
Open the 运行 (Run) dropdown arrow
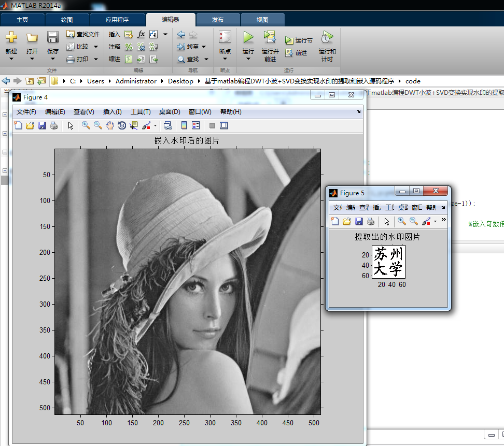coord(248,59)
